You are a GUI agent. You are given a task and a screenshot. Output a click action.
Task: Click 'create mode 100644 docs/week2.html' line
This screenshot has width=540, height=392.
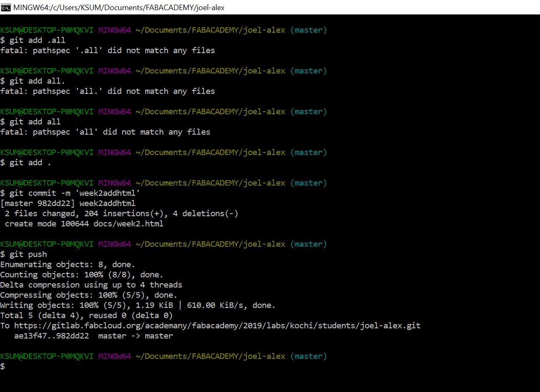coord(84,224)
